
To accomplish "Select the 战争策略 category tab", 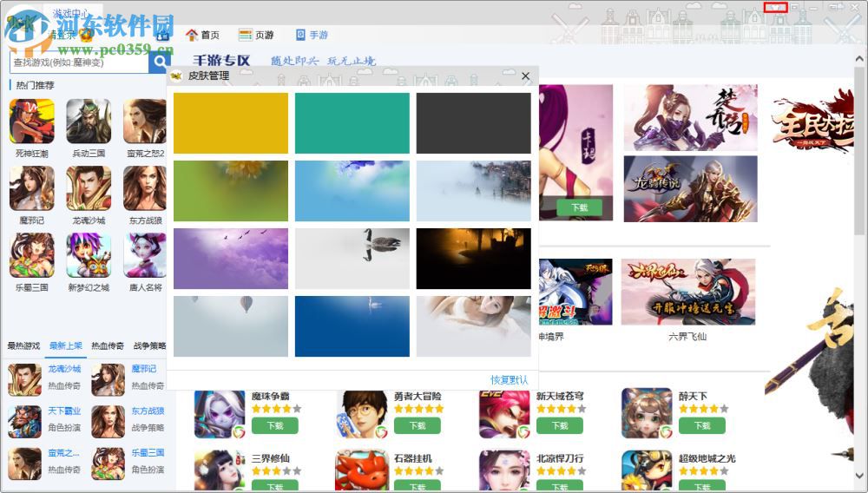I will tap(149, 345).
